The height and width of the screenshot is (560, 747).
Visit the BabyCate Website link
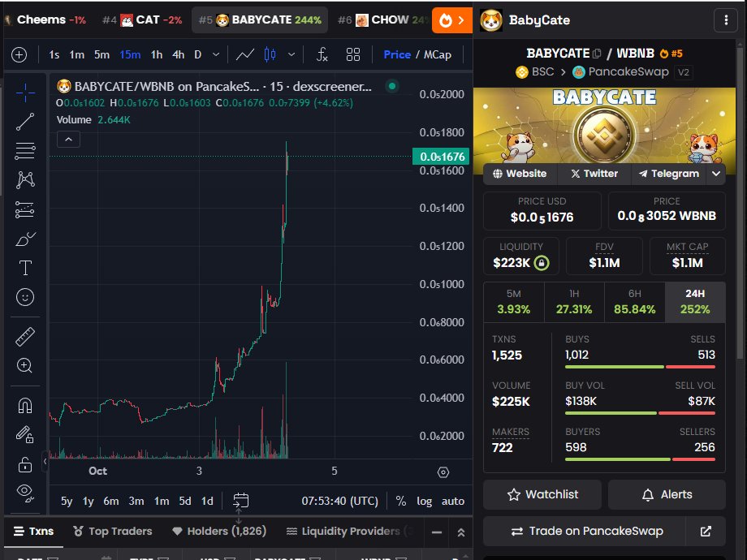point(520,174)
